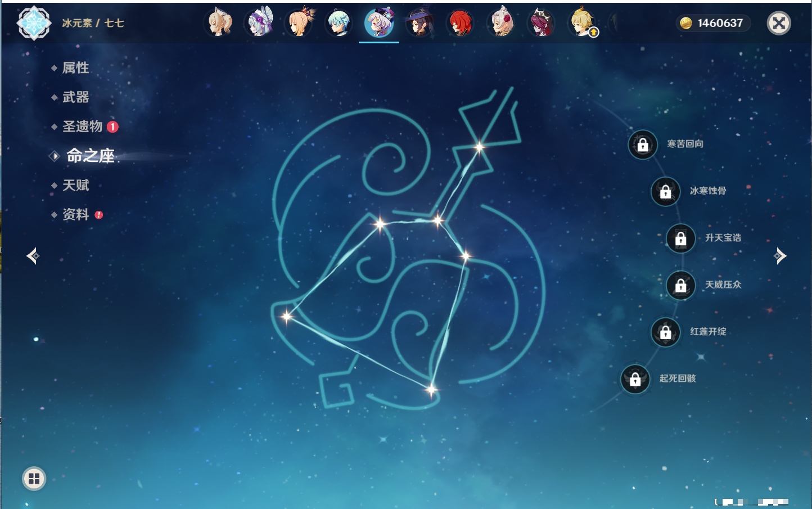
Task: Go to the previous character with left arrow
Action: [x=33, y=256]
